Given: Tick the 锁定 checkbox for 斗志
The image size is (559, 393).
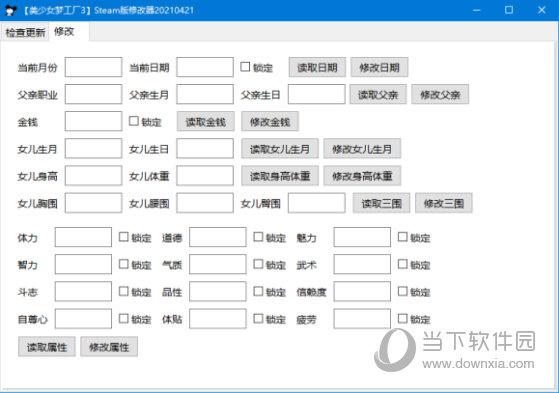Looking at the screenshot, I should tap(124, 291).
